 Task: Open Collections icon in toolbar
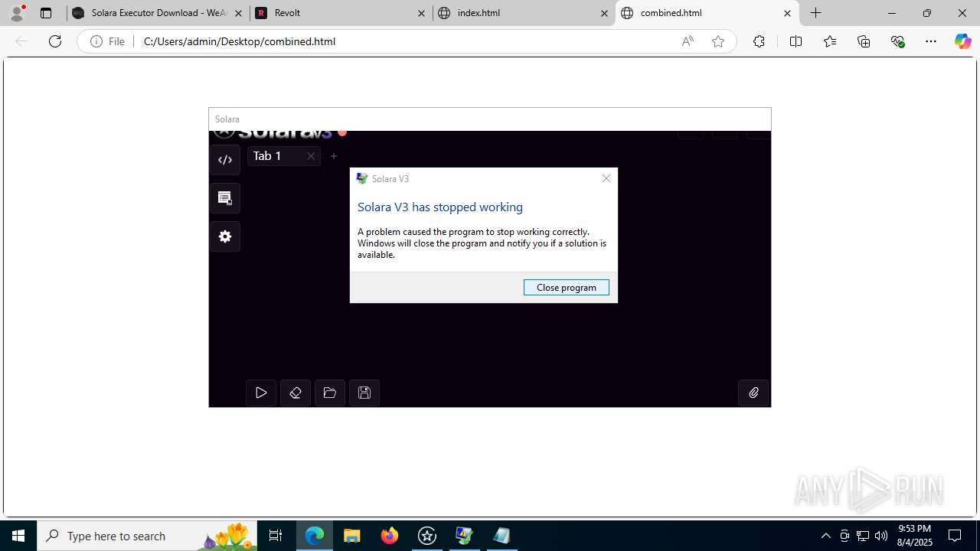(x=864, y=41)
